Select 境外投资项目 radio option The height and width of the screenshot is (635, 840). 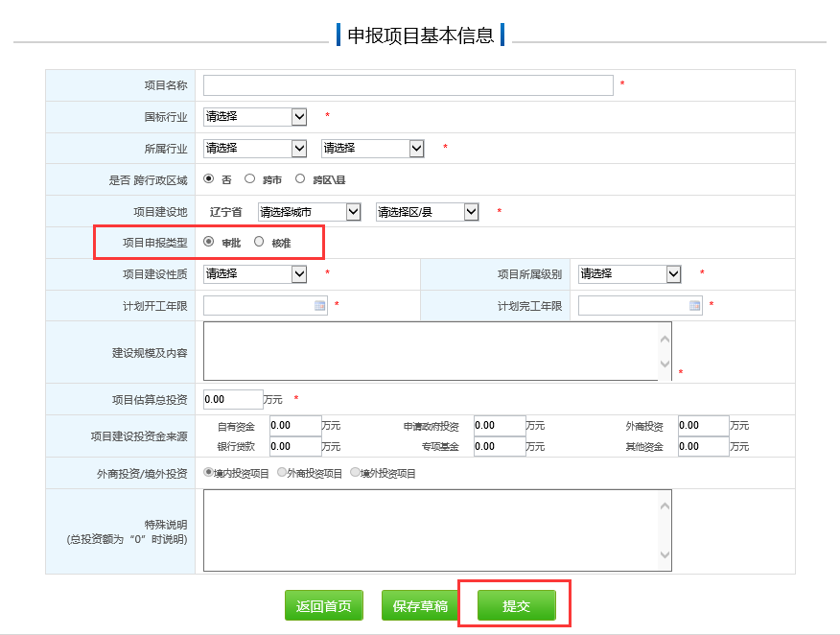pos(355,473)
